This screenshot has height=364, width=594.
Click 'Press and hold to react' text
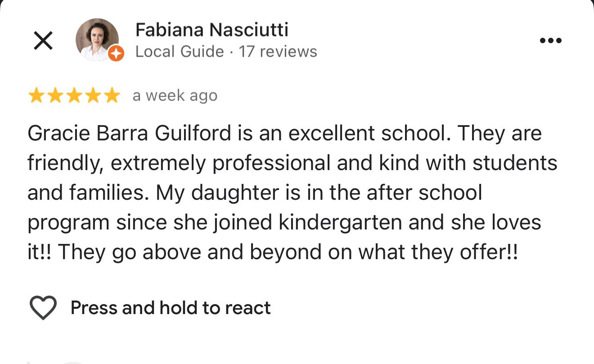coord(170,308)
